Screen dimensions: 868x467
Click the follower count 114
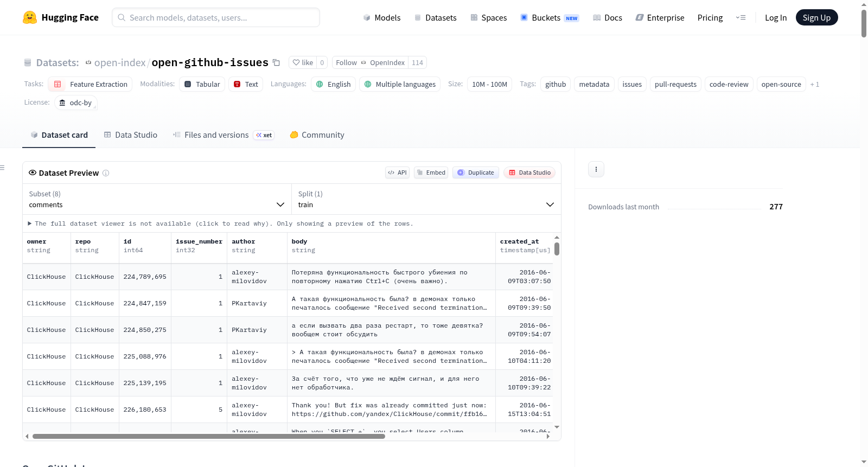[x=417, y=62]
